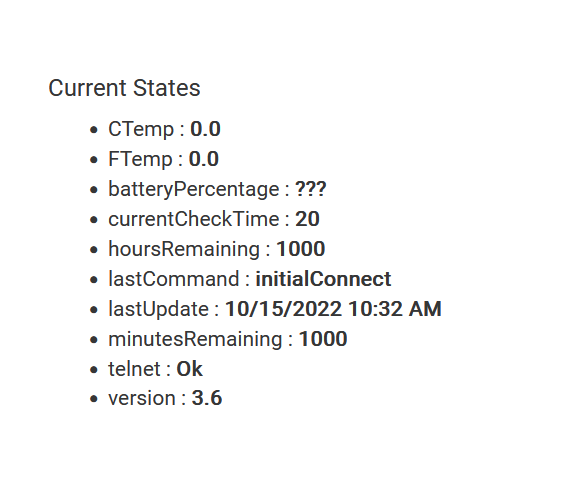Select the version label

click(142, 398)
